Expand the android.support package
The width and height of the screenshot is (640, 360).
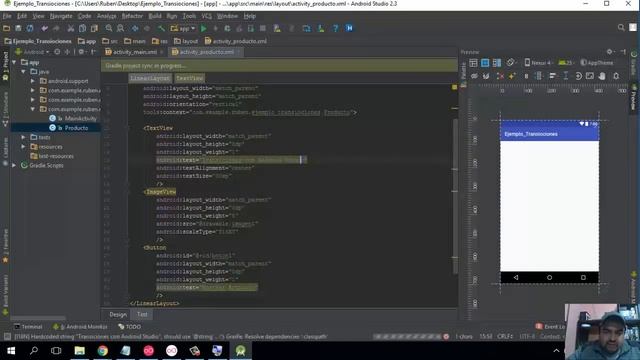[33, 81]
